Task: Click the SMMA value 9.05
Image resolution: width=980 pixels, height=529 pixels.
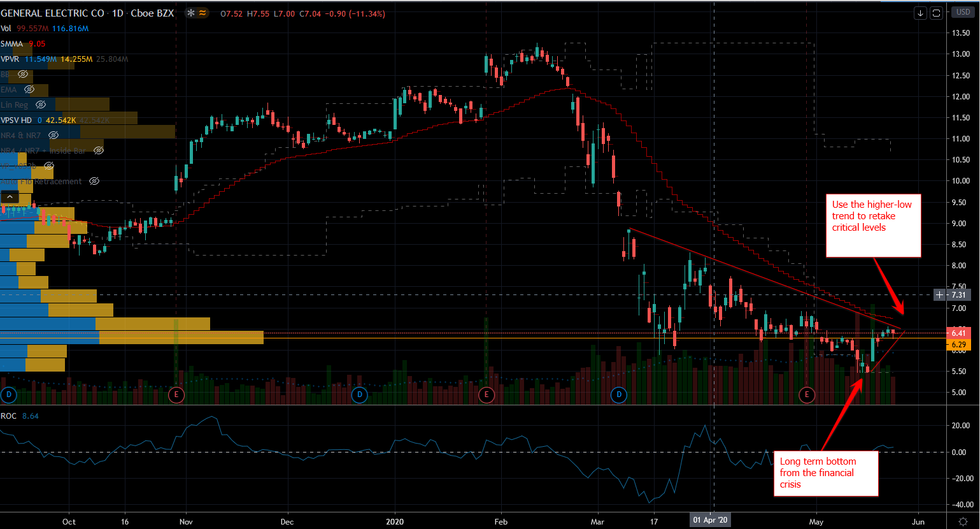Action: tap(37, 44)
